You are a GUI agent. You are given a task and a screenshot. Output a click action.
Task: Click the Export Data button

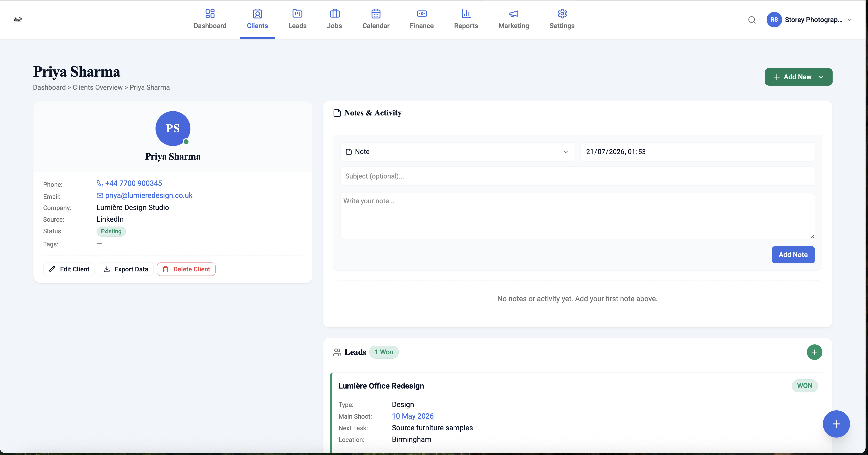coord(126,269)
